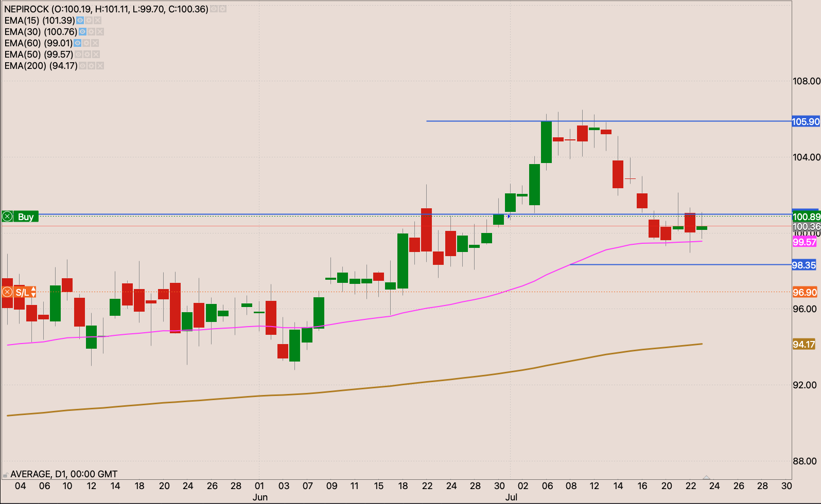
Task: Click the green Buy order label
Action: tap(26, 217)
